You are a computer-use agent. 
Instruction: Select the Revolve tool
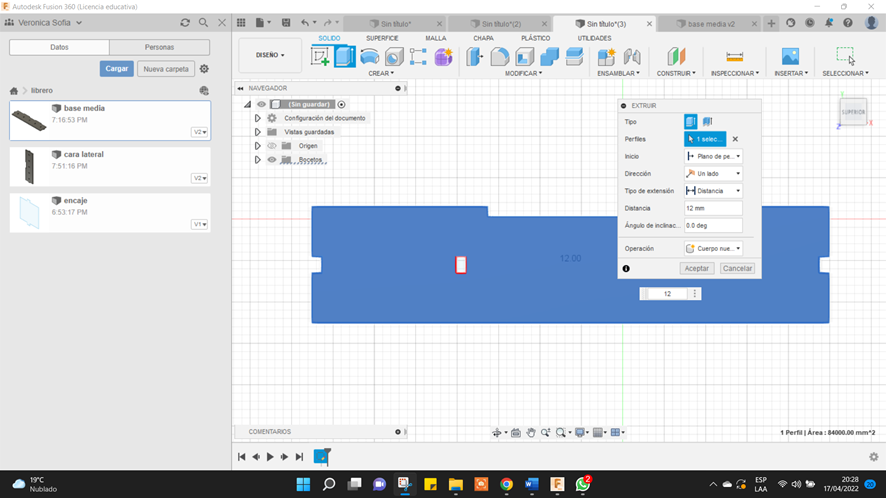(x=370, y=57)
